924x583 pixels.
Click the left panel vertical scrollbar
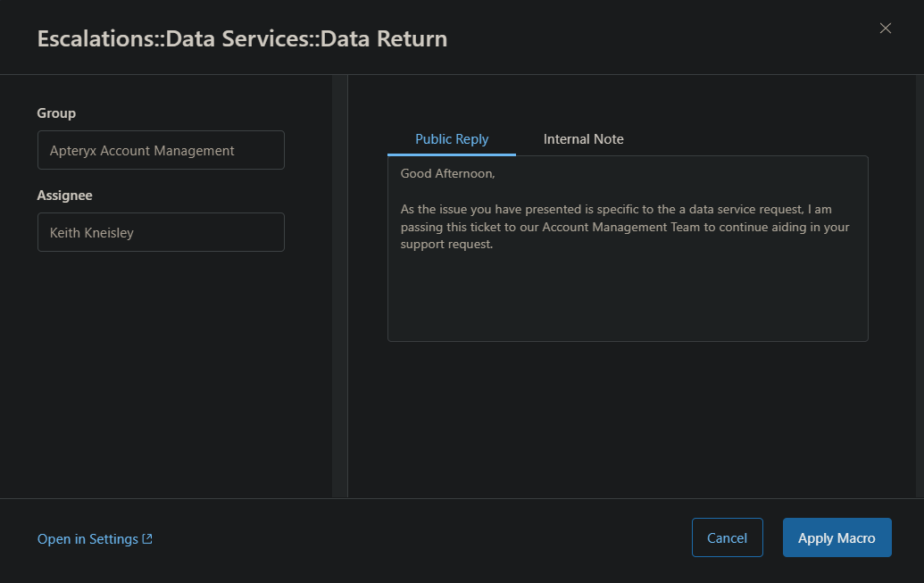tap(339, 286)
